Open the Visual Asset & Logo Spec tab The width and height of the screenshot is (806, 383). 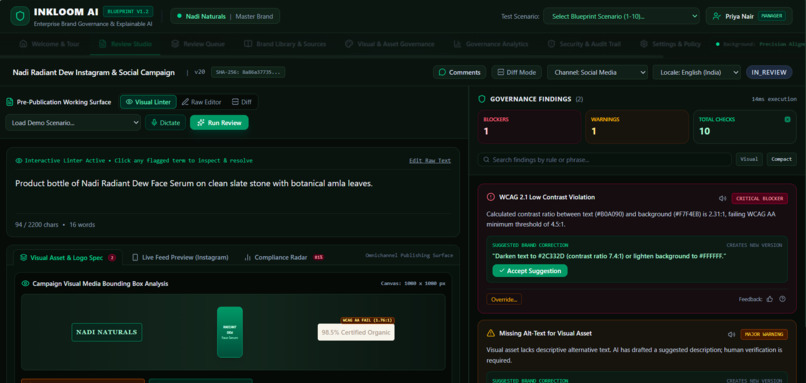pyautogui.click(x=67, y=257)
